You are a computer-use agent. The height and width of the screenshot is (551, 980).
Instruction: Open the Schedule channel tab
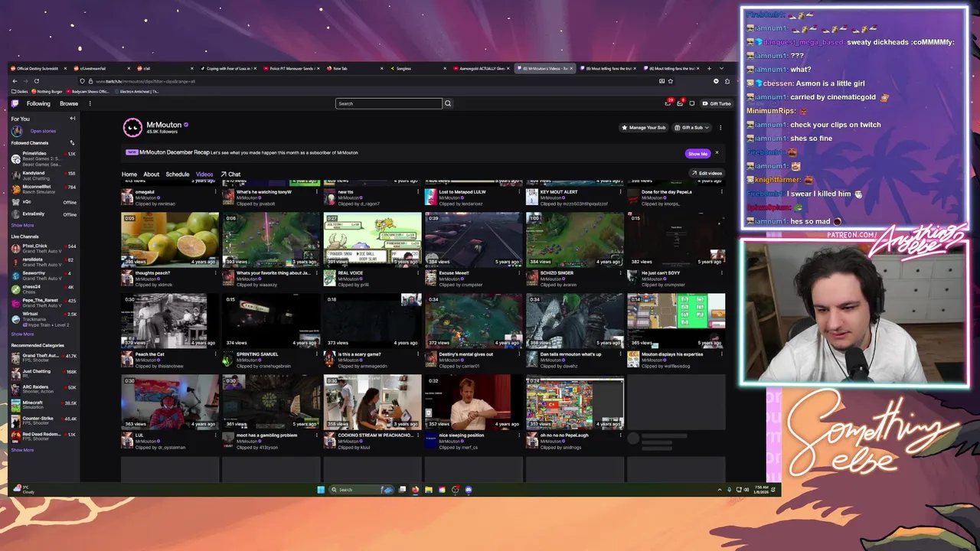click(x=178, y=174)
